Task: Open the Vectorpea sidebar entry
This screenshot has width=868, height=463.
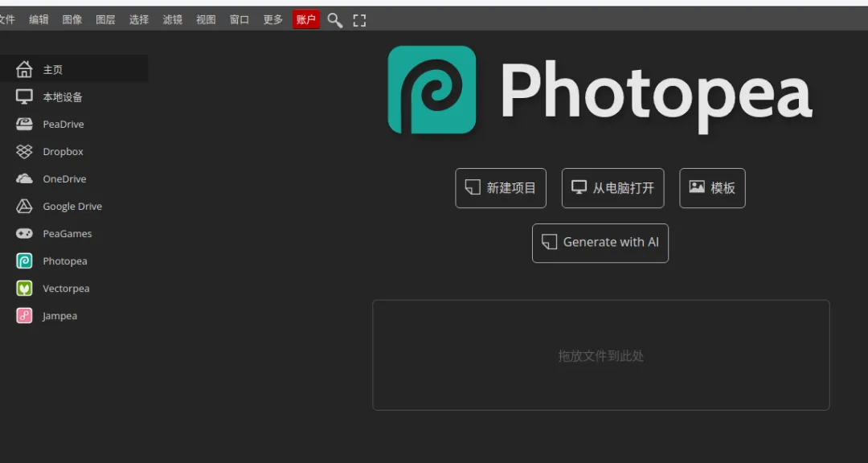Action: coord(74,288)
